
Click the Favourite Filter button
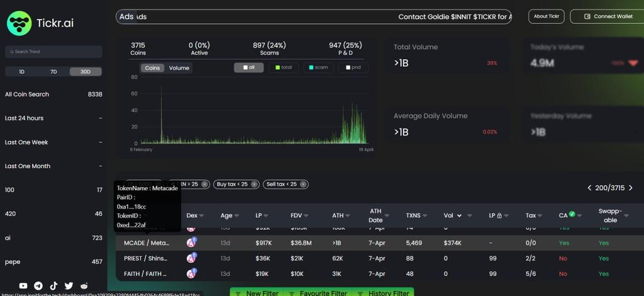318,293
